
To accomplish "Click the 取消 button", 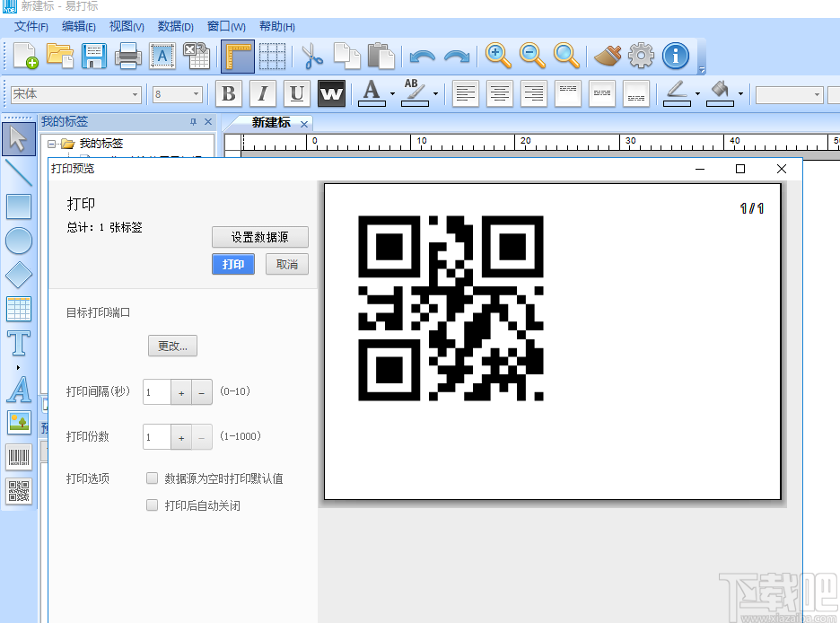I will pyautogui.click(x=286, y=264).
